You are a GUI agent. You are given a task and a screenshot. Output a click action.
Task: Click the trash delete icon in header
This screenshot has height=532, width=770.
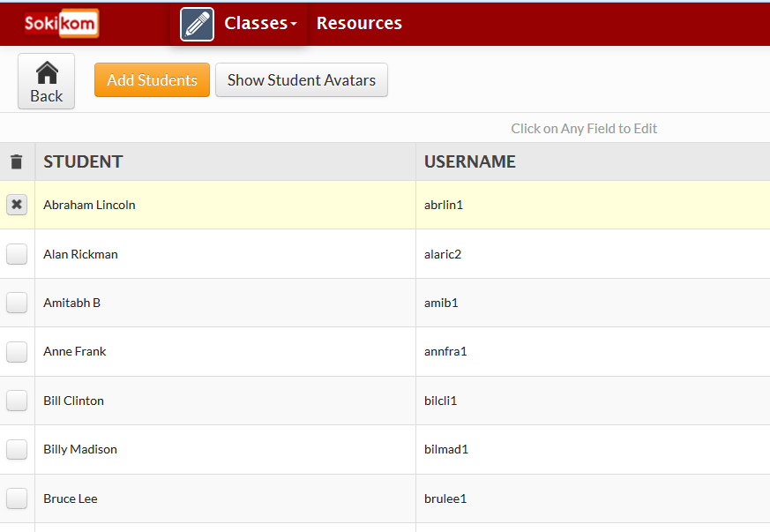click(17, 162)
